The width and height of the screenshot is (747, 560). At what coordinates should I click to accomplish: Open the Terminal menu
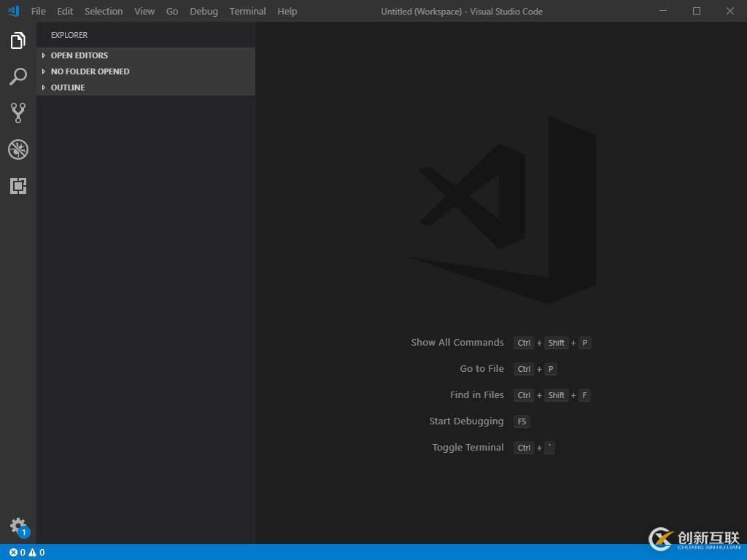[247, 11]
